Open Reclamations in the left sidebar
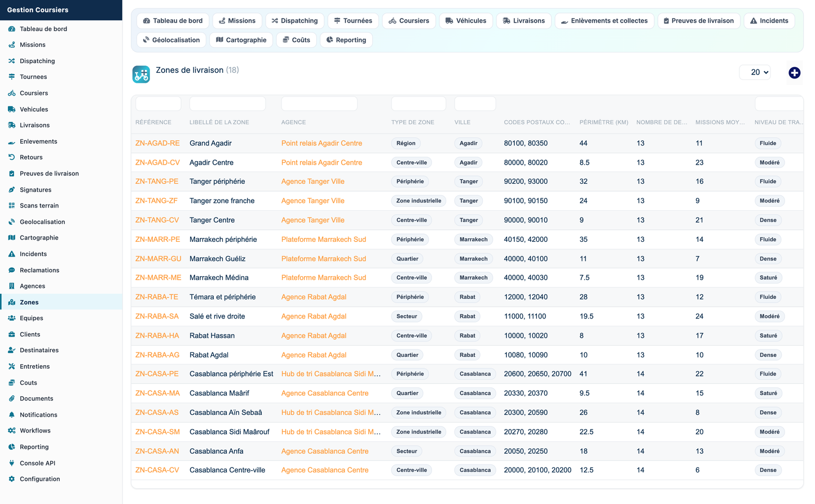815x504 pixels. click(39, 271)
